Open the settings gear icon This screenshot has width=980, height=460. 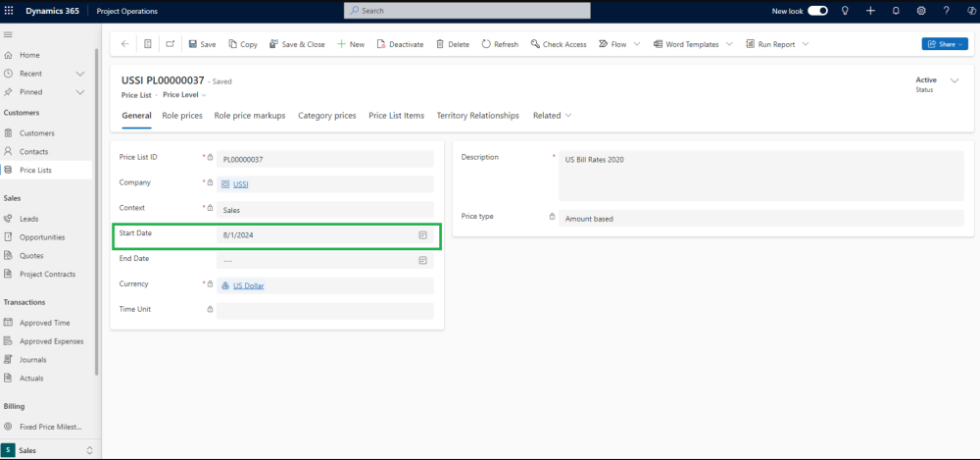pos(920,11)
